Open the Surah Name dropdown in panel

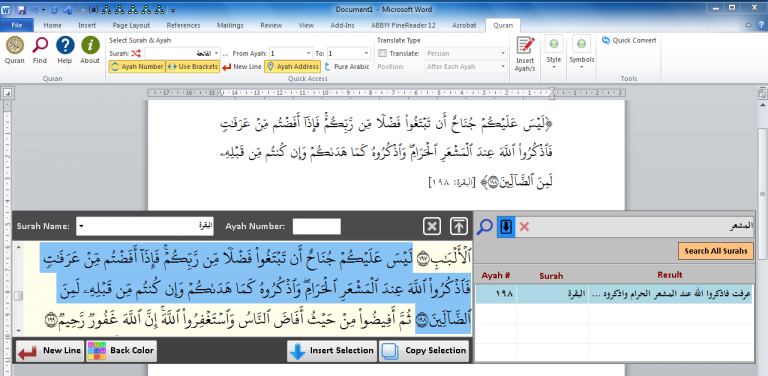click(81, 226)
